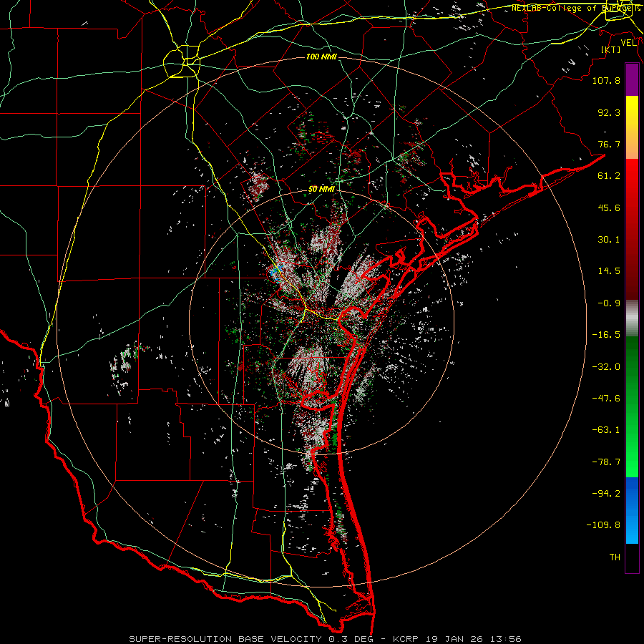Click the Super-Resolution Base Velocity caption

pyautogui.click(x=326, y=639)
